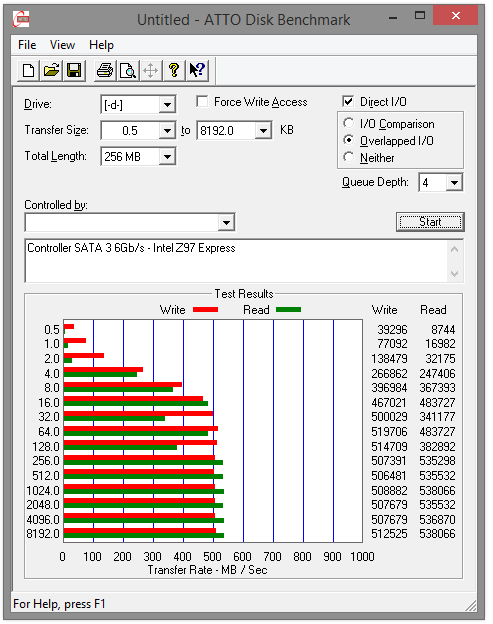The width and height of the screenshot is (493, 624).
Task: Click the ATTO application icon in title bar
Action: pos(21,19)
